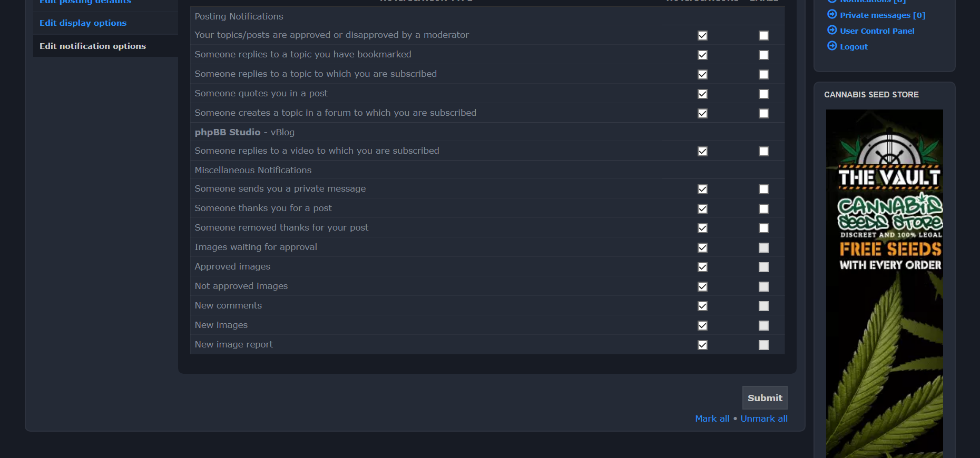Click the arrow icon beside User Control Panel
Image resolution: width=980 pixels, height=458 pixels.
point(832,30)
